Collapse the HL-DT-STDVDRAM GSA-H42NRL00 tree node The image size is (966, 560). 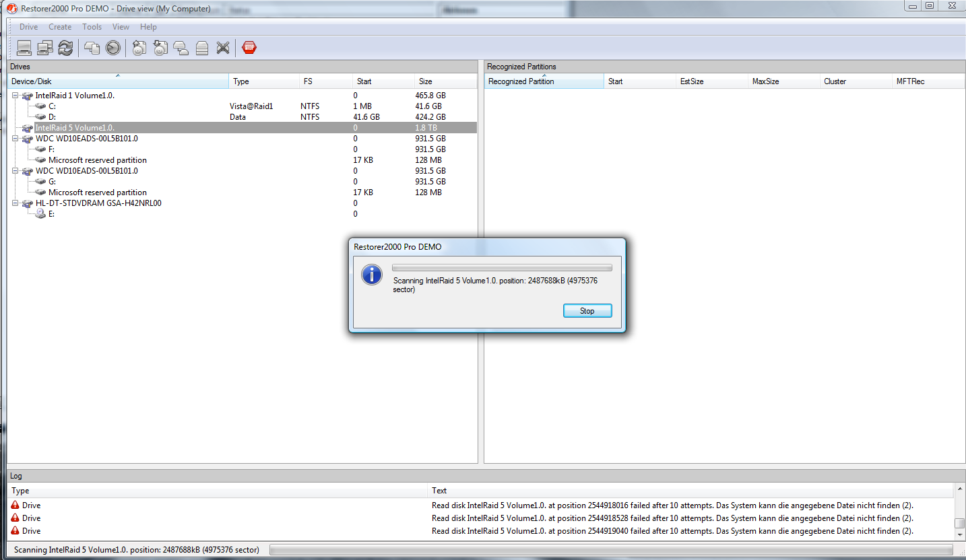tap(15, 203)
